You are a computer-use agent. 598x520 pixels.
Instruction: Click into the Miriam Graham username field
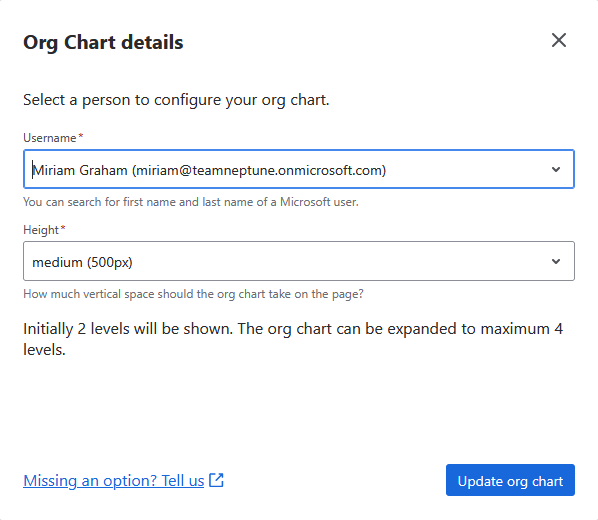pos(299,169)
